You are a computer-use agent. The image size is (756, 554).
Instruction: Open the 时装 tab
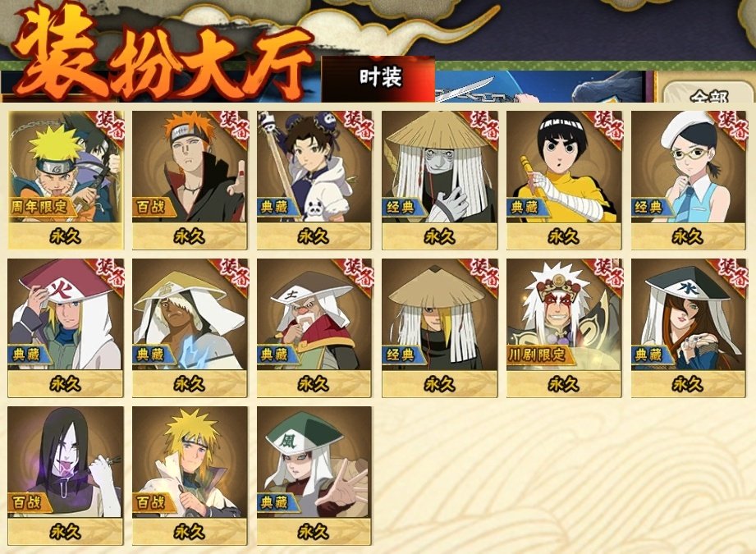[378, 79]
